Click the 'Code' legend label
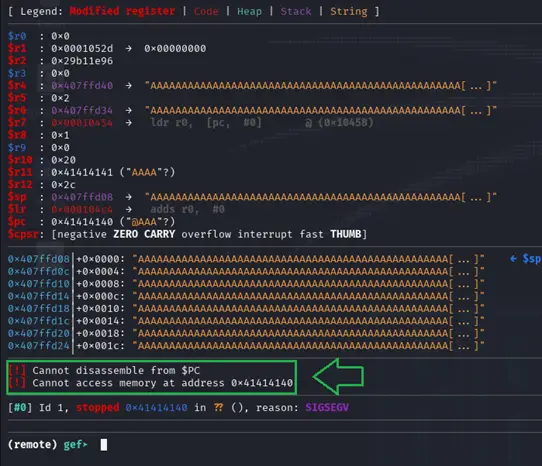Viewport: 542px width, 466px height. [x=206, y=11]
